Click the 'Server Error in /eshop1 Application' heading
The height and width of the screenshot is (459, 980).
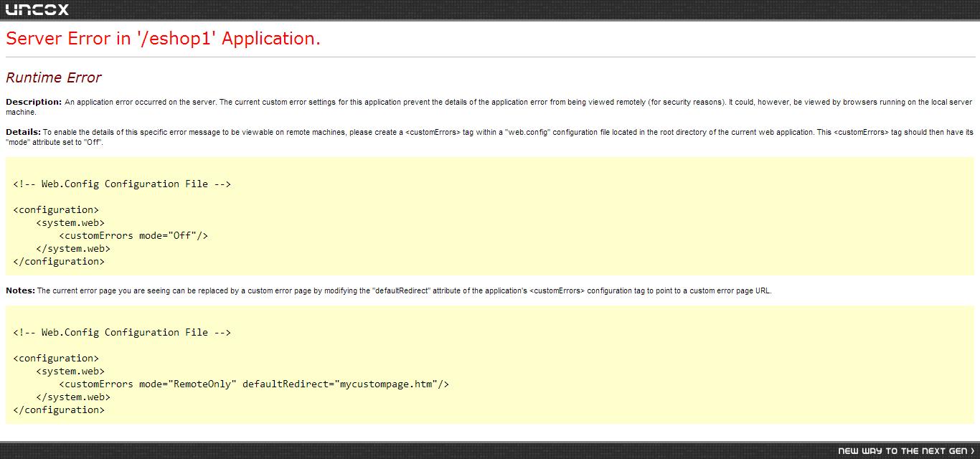tap(163, 39)
